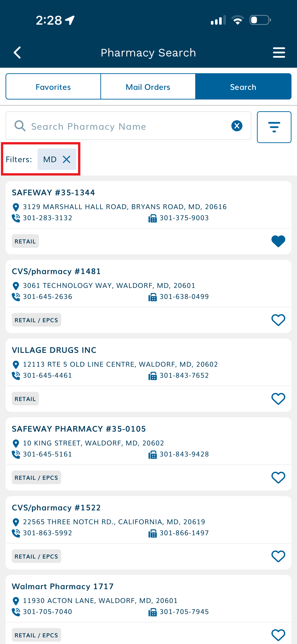This screenshot has height=644, width=297.
Task: Tap the fax icon for Village Drugs Inc
Action: click(x=152, y=376)
